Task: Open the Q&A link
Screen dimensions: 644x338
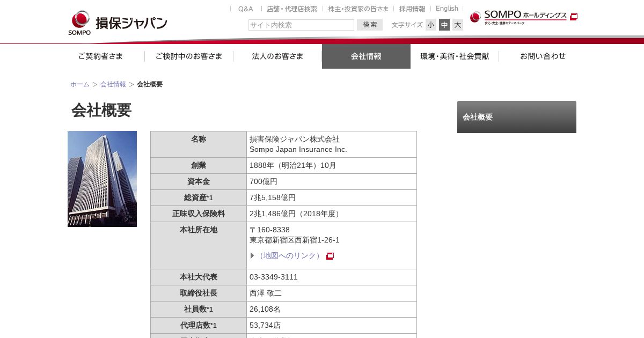Action: (246, 9)
